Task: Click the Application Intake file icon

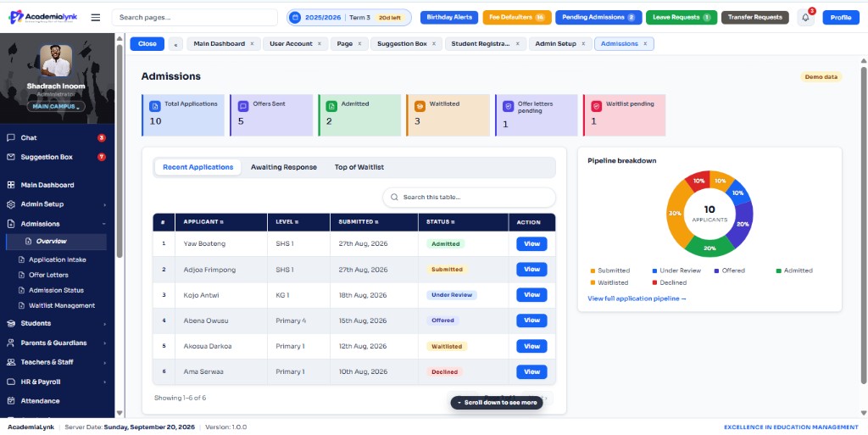Action: pos(21,259)
